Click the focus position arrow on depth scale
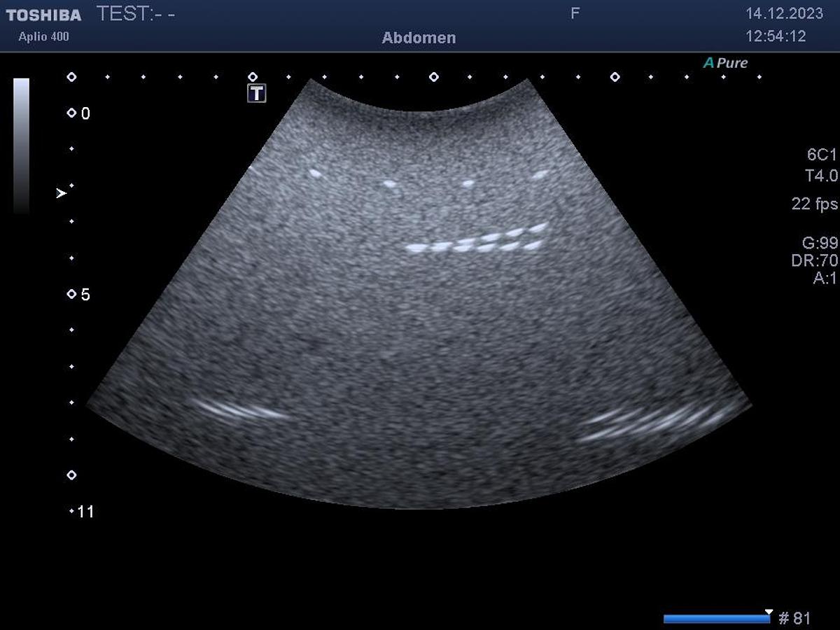Image resolution: width=840 pixels, height=630 pixels. coord(62,193)
